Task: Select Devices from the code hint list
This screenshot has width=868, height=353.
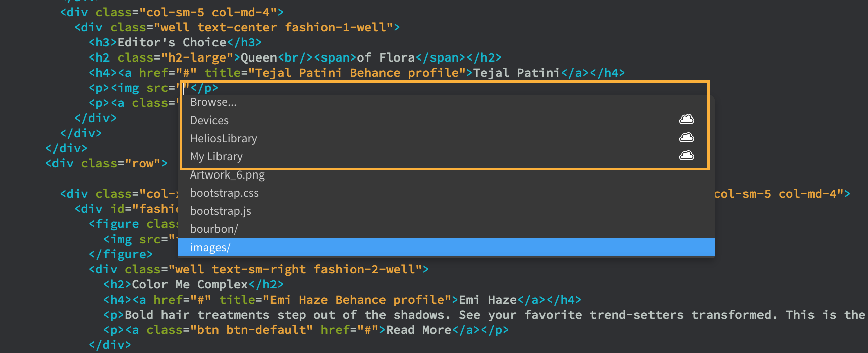Action: click(209, 121)
